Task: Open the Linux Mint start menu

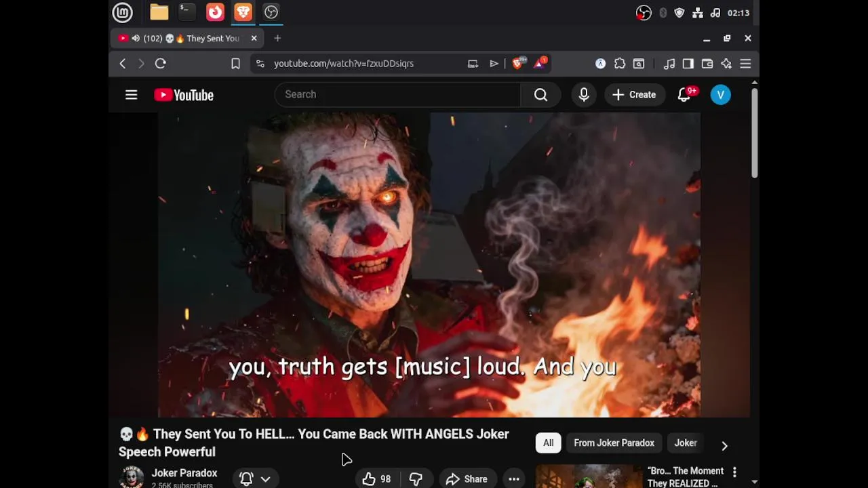Action: click(x=122, y=12)
